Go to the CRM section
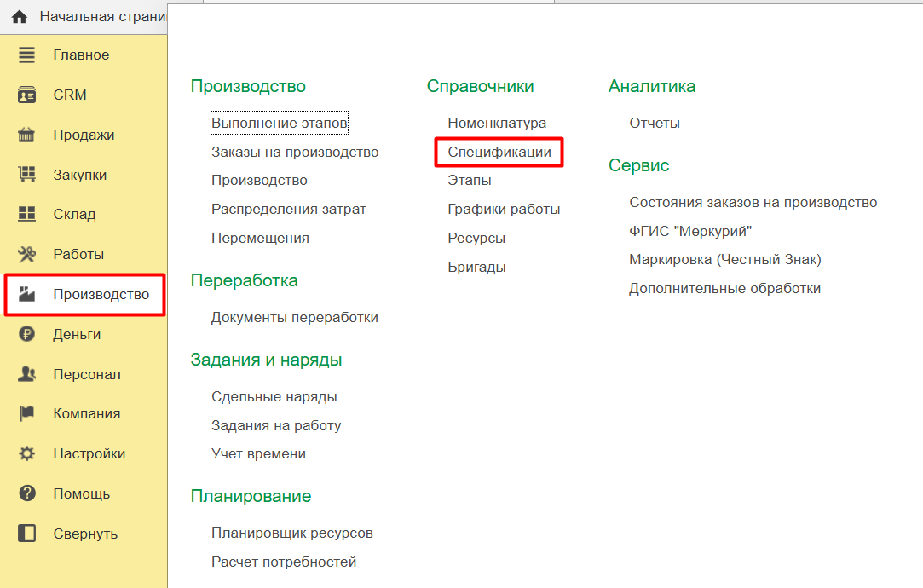The width and height of the screenshot is (923, 588). [x=70, y=95]
